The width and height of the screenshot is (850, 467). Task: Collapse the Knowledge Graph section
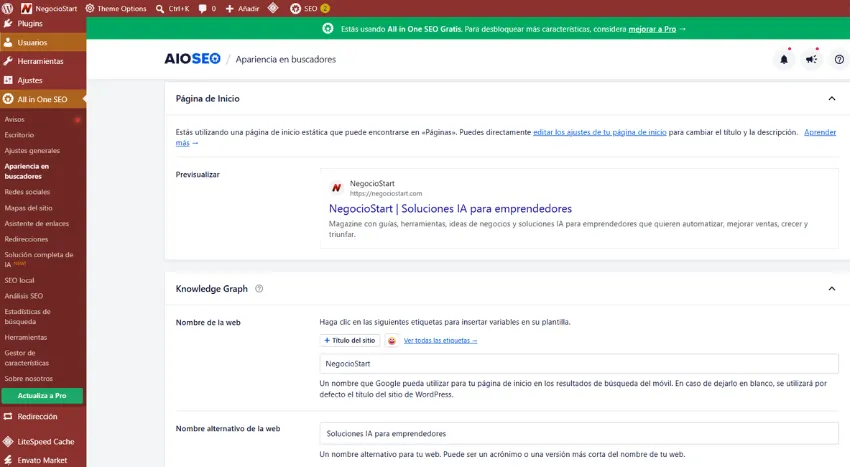pyautogui.click(x=832, y=289)
